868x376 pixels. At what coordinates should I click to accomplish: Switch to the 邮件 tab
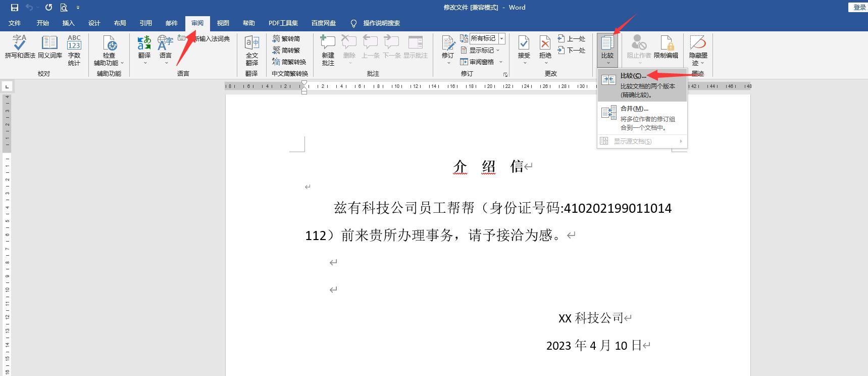coord(172,23)
